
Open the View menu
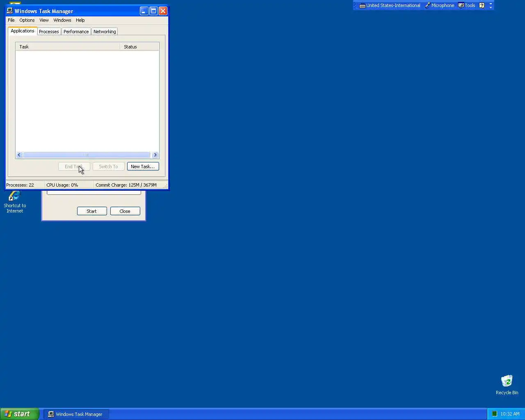point(44,20)
